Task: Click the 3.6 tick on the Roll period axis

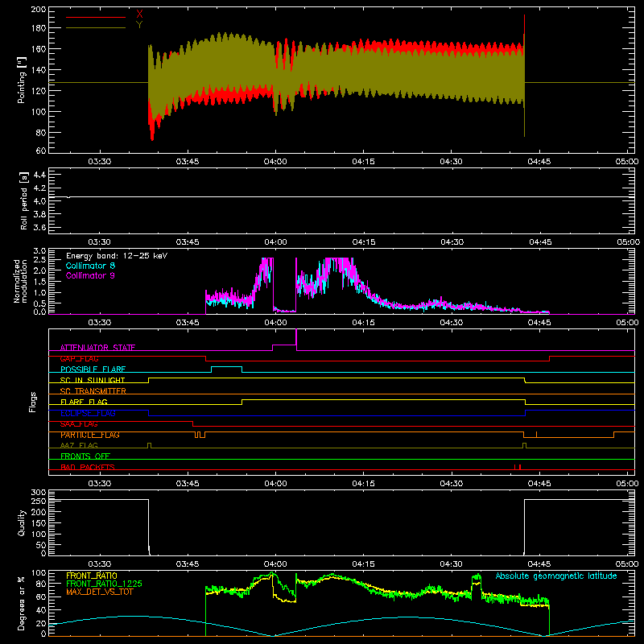Action: 39,227
